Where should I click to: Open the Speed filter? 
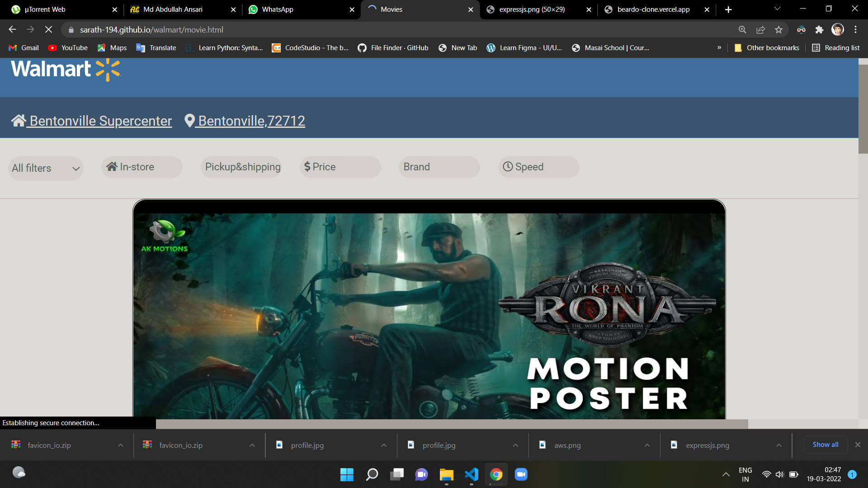pos(538,167)
